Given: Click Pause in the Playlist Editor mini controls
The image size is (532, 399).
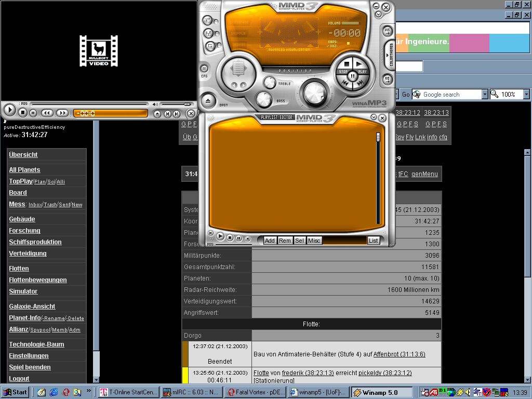Looking at the screenshot, I should (239, 238).
